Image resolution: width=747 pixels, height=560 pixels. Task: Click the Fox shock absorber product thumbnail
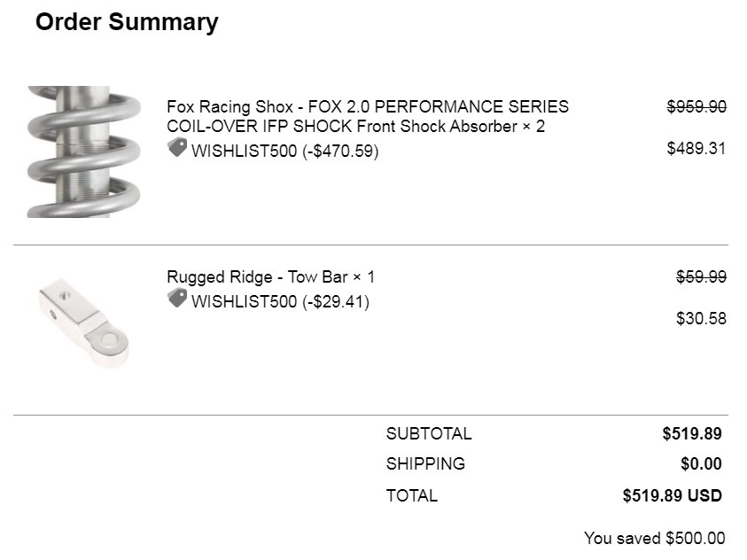[84, 152]
